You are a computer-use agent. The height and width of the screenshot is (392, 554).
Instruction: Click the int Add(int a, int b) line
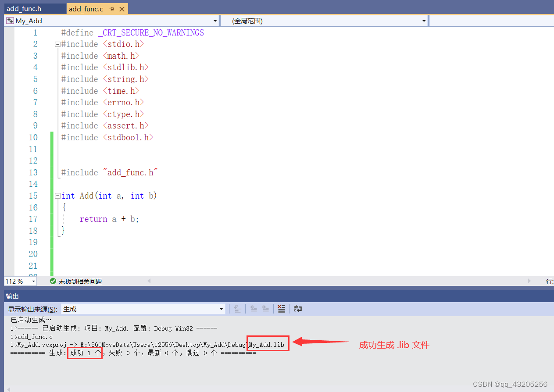(x=109, y=196)
